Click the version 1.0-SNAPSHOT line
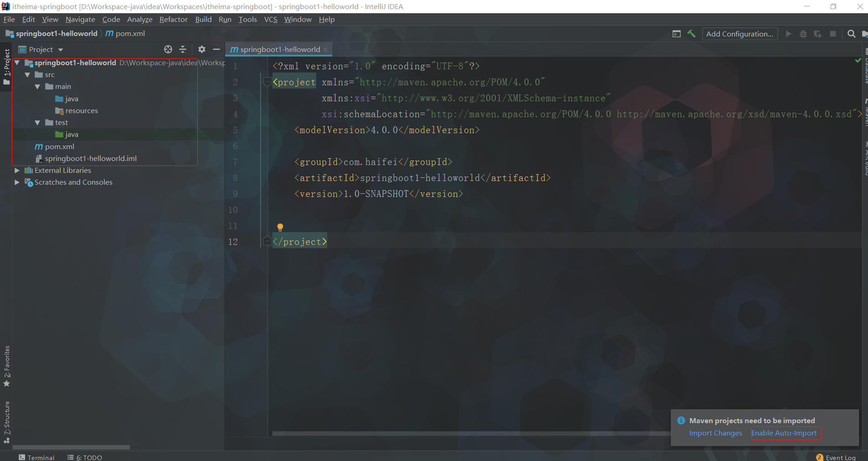This screenshot has height=461, width=868. (x=379, y=194)
